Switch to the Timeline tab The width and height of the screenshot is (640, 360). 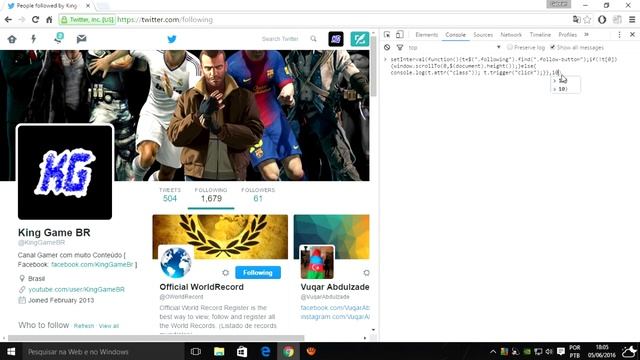[540, 35]
